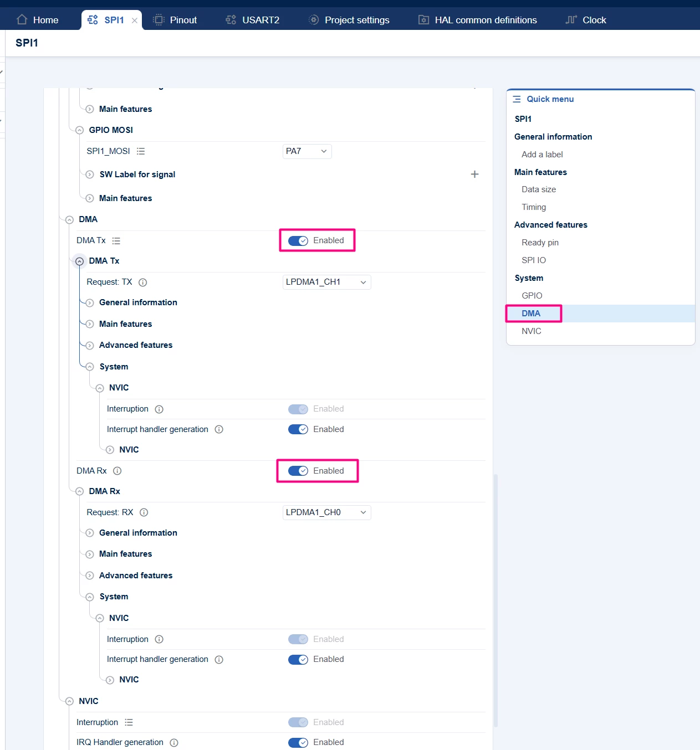Screen dimensions: 700x750
Task: Close the SPI1 tab
Action: (135, 20)
